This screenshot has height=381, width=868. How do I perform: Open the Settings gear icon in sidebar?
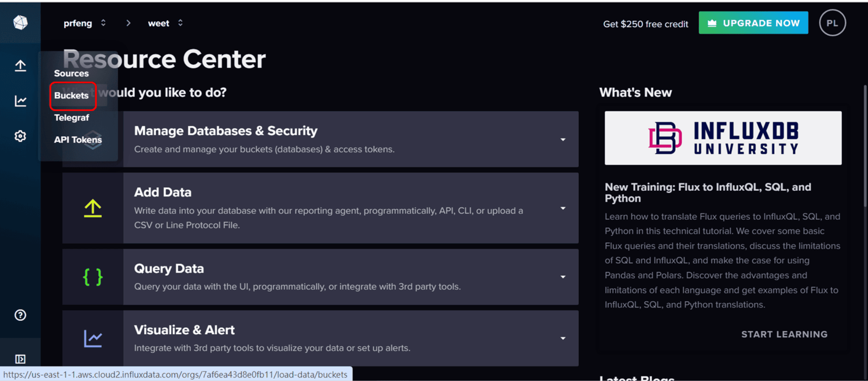[x=20, y=136]
